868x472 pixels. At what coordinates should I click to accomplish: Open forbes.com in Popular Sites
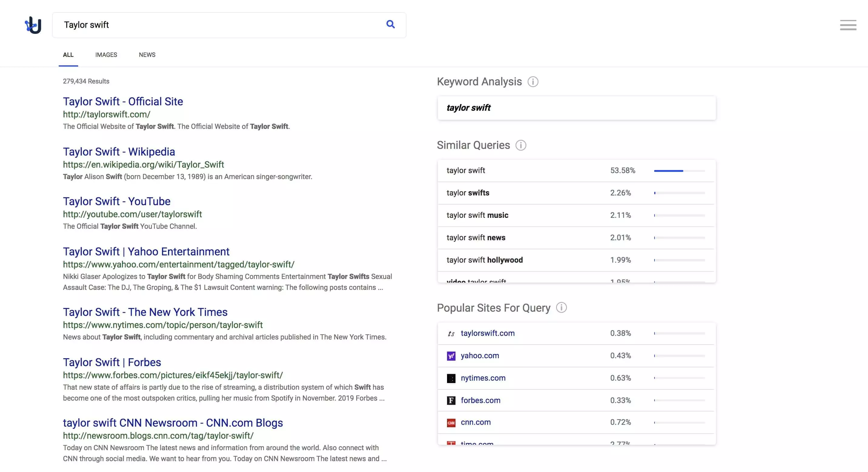tap(481, 401)
